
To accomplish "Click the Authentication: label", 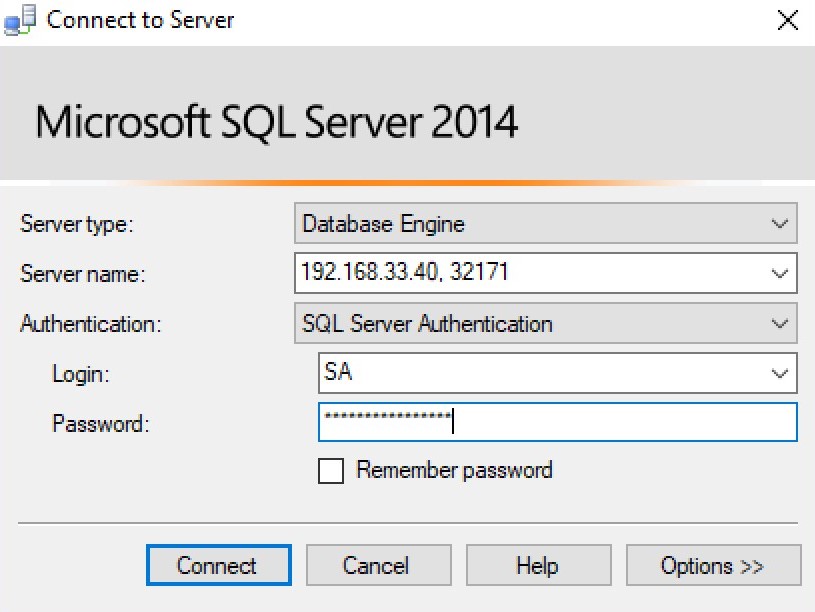I will click(91, 324).
